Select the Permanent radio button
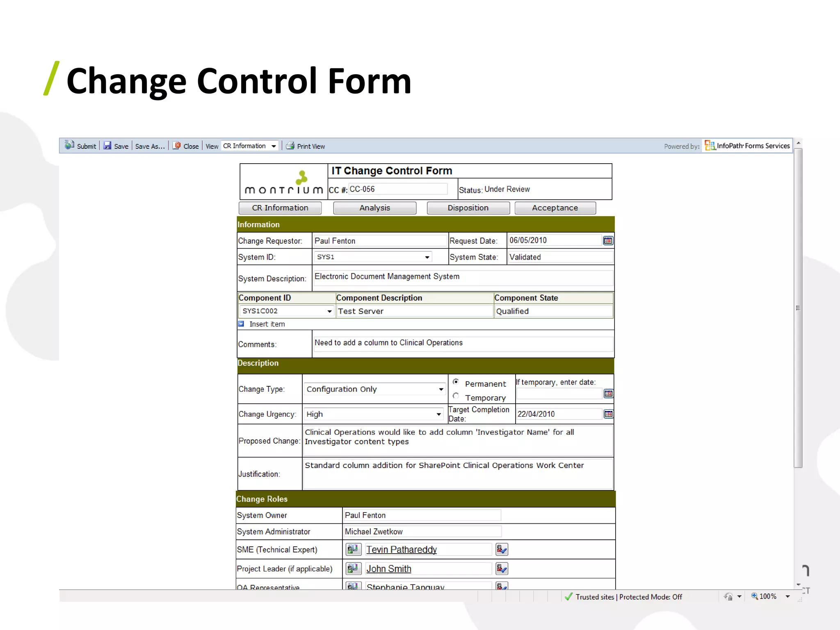Viewport: 840px width, 630px height. click(456, 382)
